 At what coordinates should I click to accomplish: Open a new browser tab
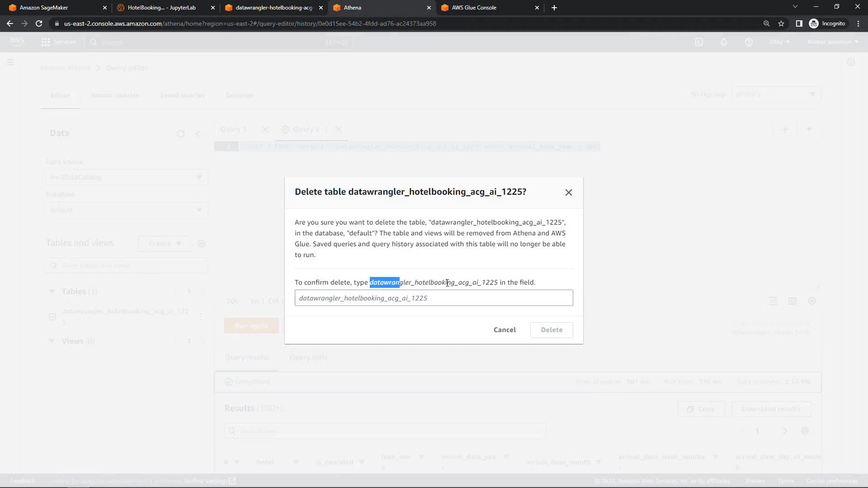coord(554,8)
